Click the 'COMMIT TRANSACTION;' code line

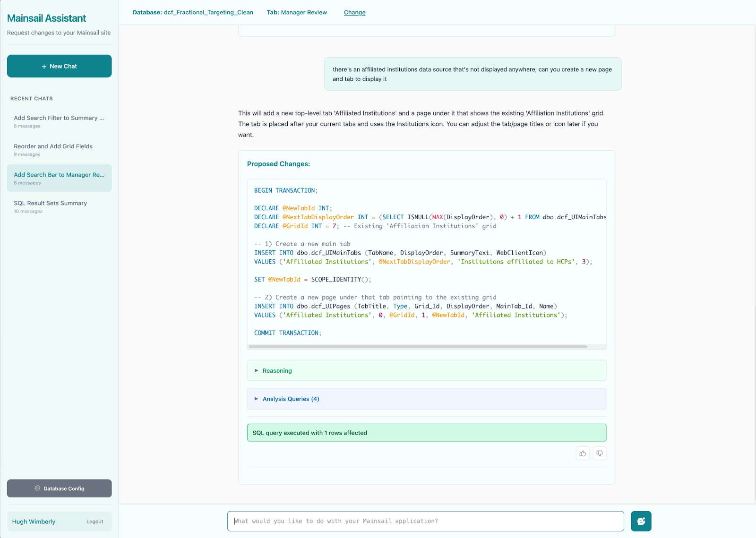pyautogui.click(x=288, y=333)
